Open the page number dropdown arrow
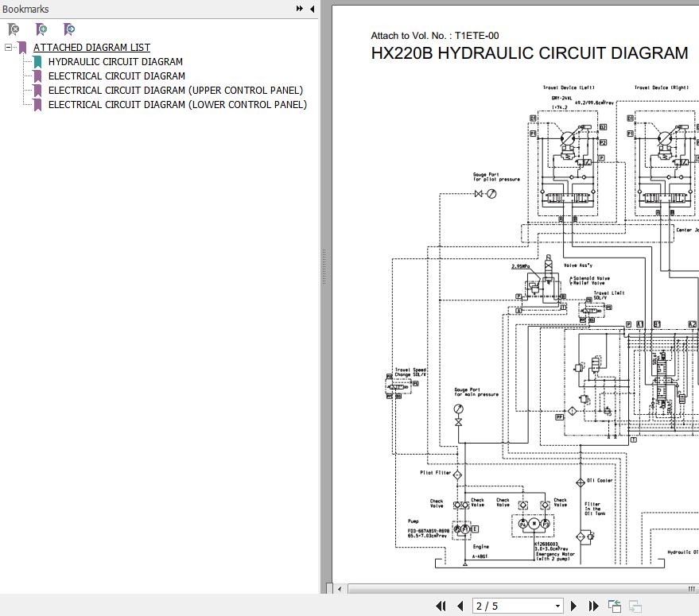 tap(557, 606)
